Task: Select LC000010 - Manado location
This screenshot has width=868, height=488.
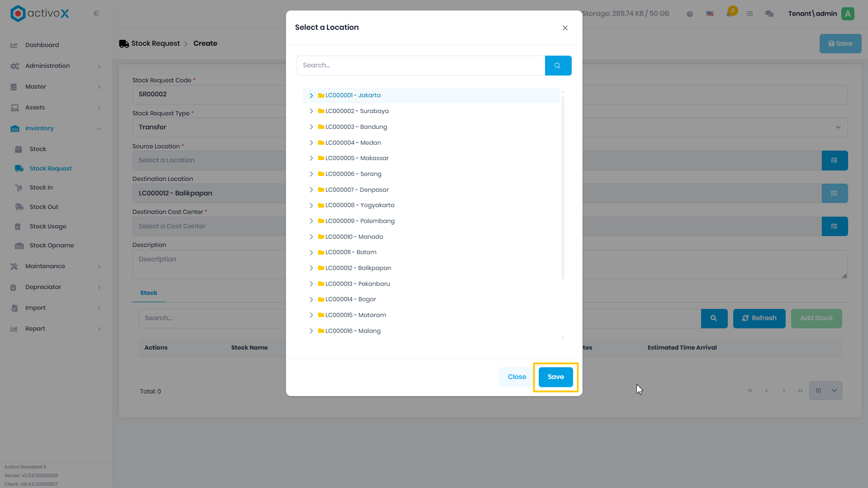Action: pyautogui.click(x=354, y=237)
